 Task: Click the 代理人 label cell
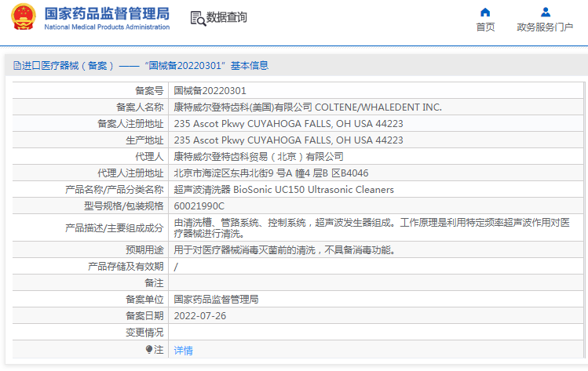(149, 157)
